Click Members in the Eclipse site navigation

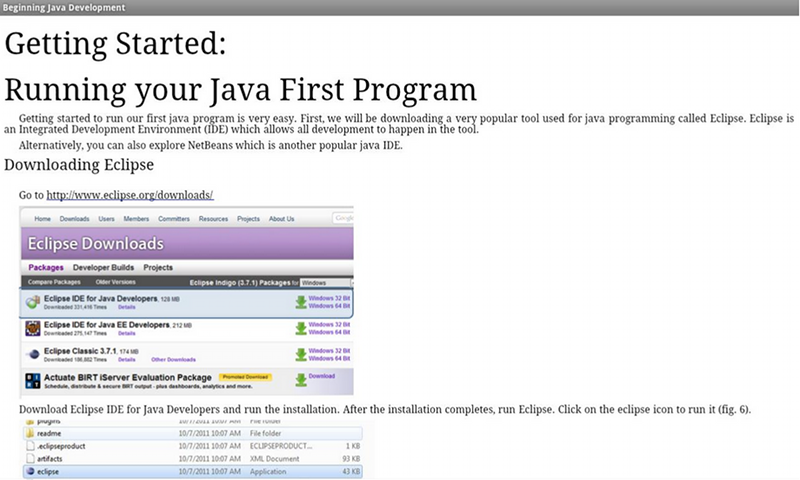tap(136, 219)
